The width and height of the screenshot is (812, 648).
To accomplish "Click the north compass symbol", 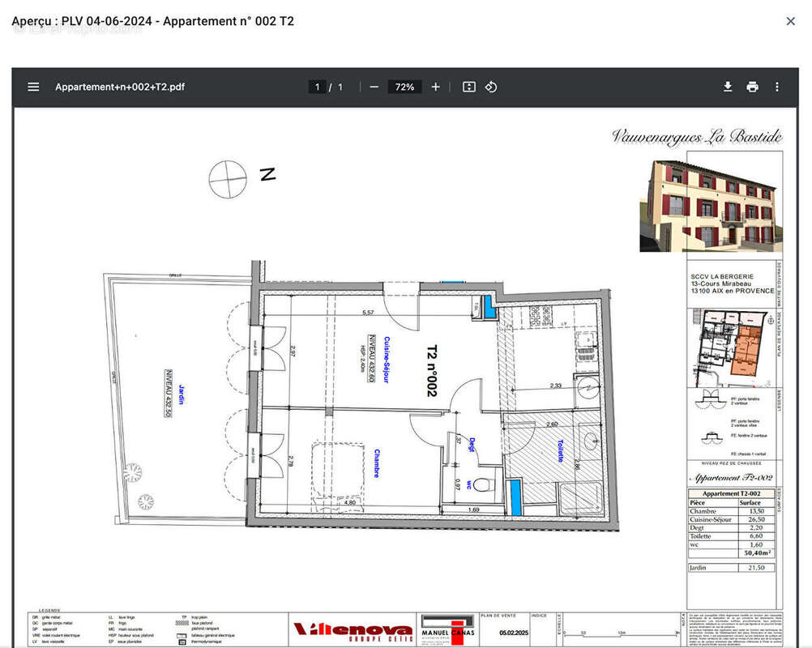I will [228, 179].
